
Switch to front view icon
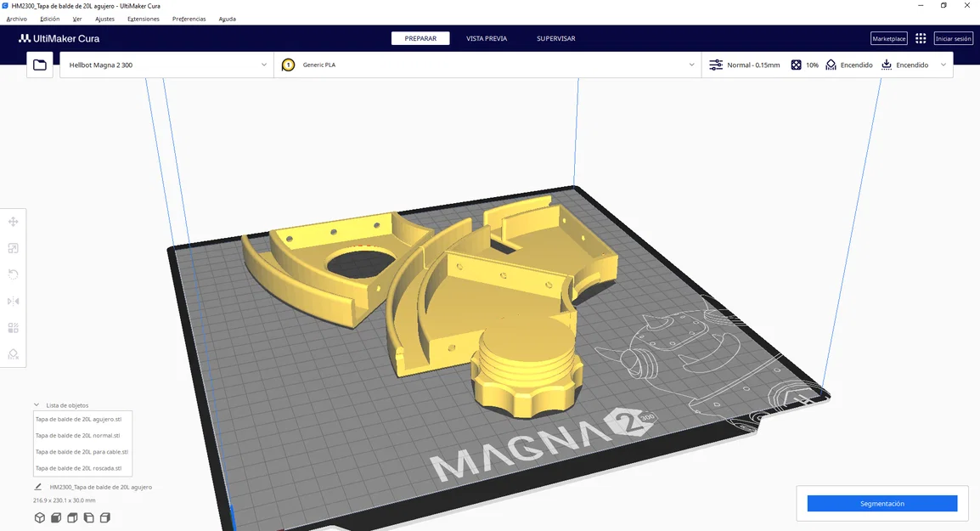click(x=56, y=518)
